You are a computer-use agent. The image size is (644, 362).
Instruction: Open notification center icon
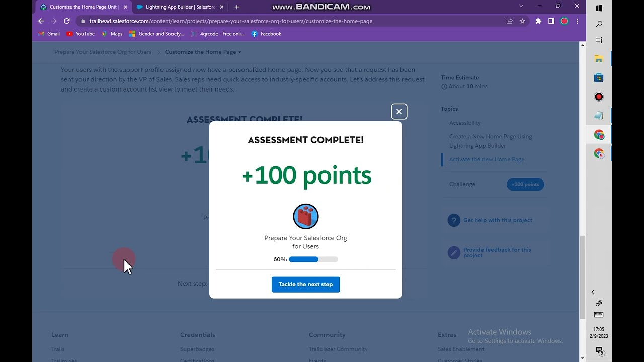599,351
